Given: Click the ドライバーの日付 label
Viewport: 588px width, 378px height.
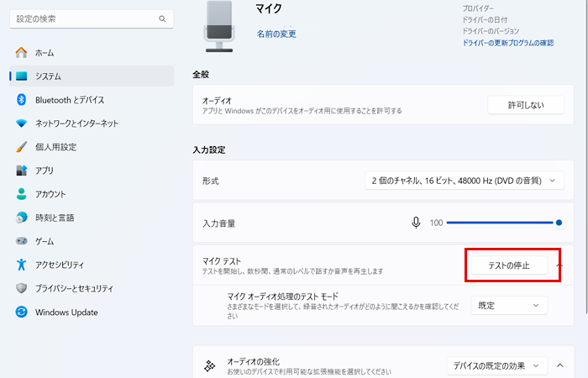Looking at the screenshot, I should click(x=485, y=19).
